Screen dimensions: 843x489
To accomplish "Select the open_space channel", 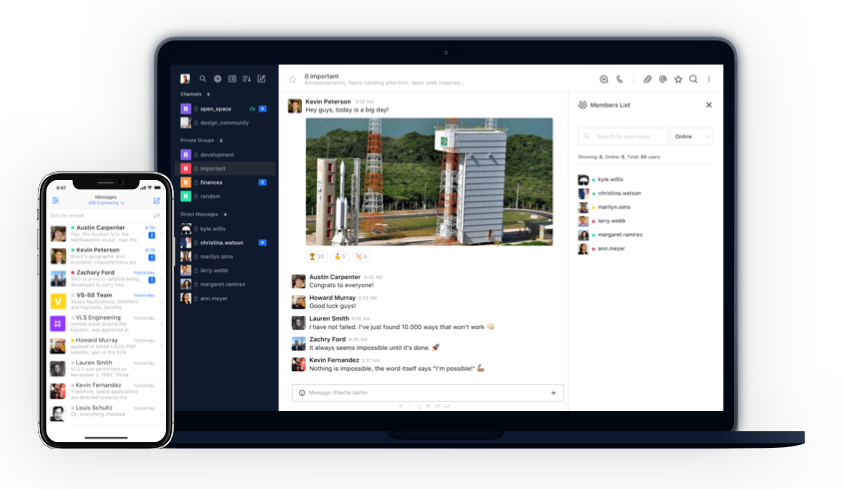I will point(215,108).
